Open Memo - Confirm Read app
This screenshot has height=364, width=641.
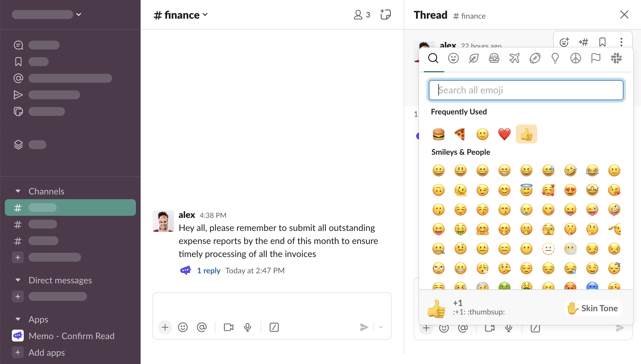(71, 336)
